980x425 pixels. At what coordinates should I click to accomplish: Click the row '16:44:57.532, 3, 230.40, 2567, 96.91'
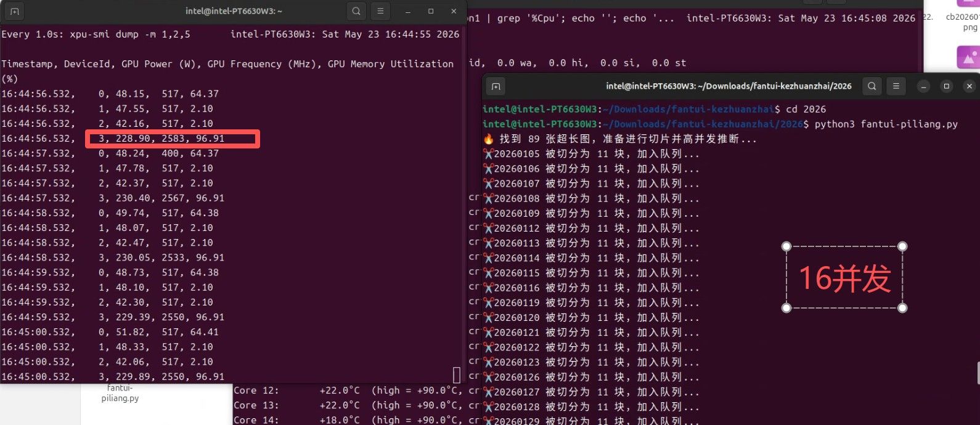pyautogui.click(x=113, y=198)
